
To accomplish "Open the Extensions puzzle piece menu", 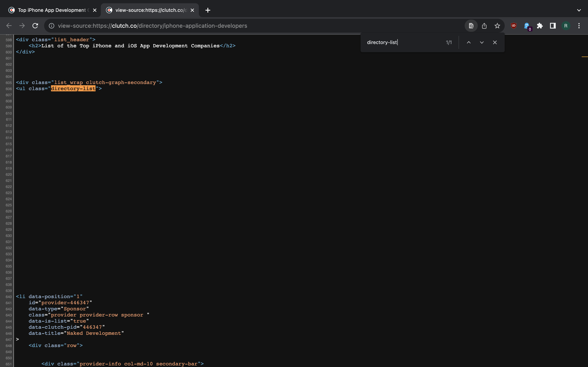I will click(x=540, y=26).
